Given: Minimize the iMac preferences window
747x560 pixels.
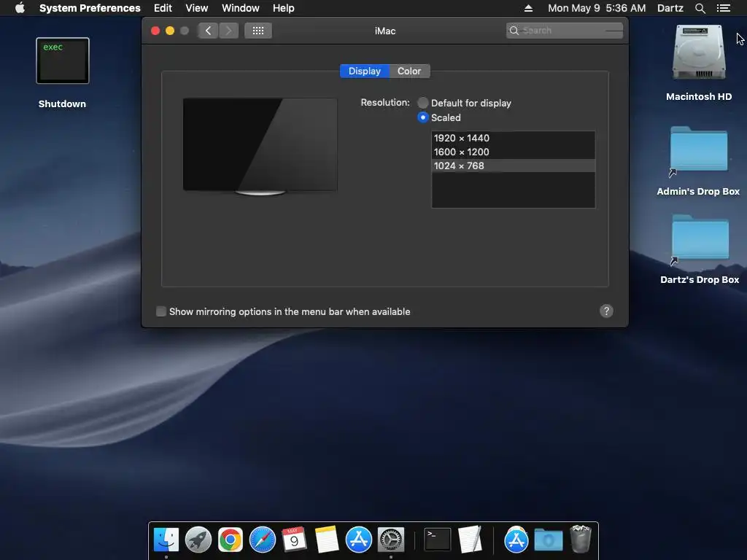Looking at the screenshot, I should [169, 31].
